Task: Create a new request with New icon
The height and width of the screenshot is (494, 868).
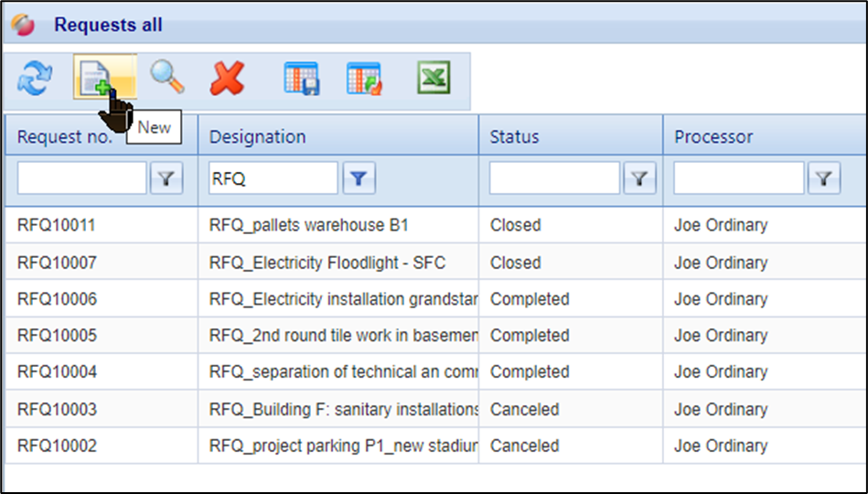Action: point(95,81)
